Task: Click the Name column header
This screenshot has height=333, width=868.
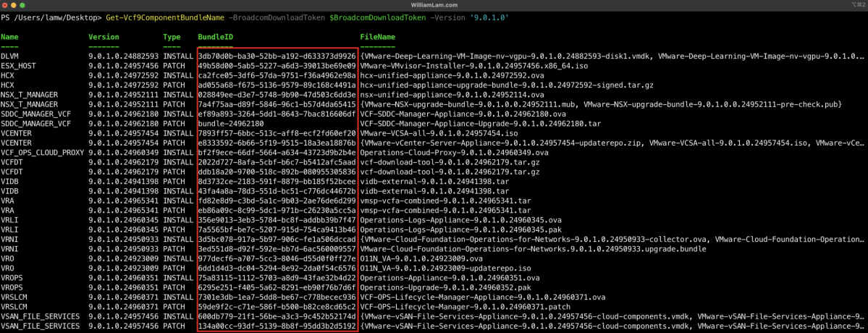Action: click(9, 37)
